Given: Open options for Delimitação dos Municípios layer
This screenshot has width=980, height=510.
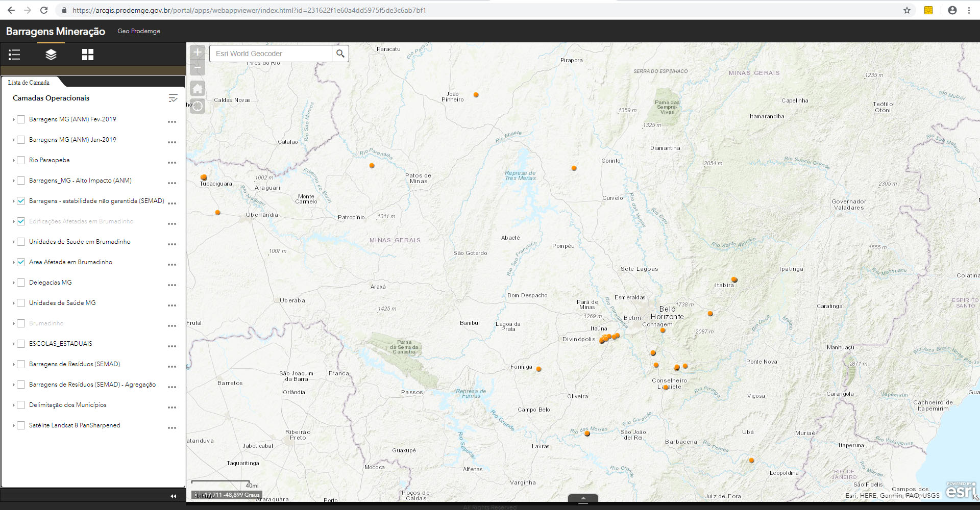Looking at the screenshot, I should click(x=172, y=407).
